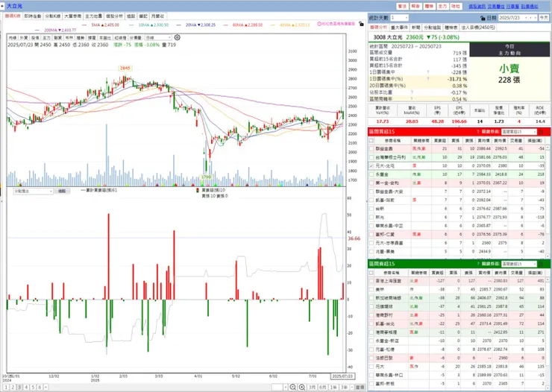Click the zoom out magnifier icon
Viewport: 552px width, 392px height.
[x=292, y=387]
